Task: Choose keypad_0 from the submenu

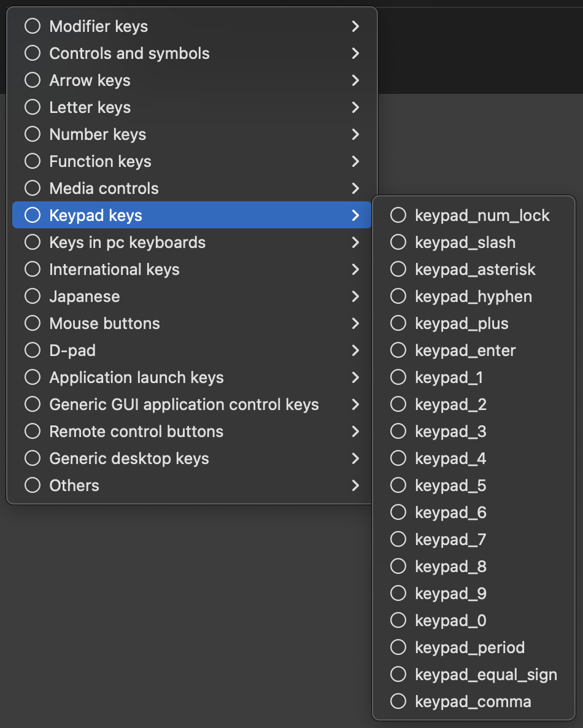Action: 473,621
